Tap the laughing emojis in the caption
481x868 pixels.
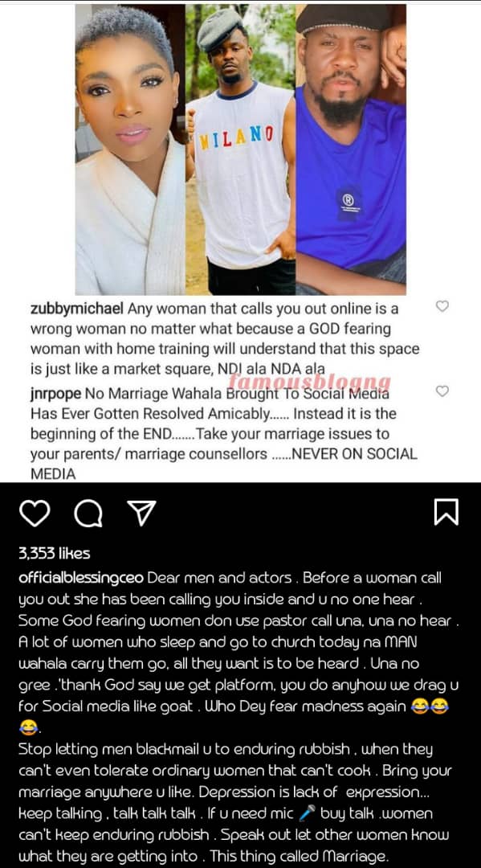(430, 707)
